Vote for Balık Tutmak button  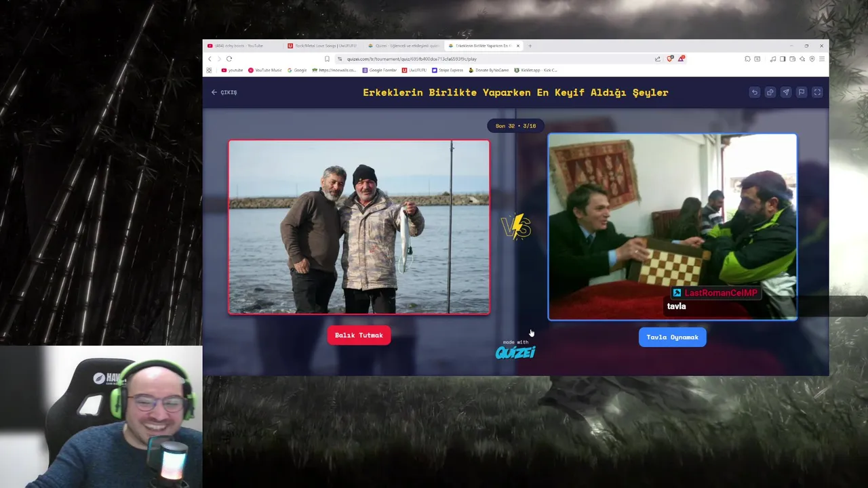(x=359, y=335)
